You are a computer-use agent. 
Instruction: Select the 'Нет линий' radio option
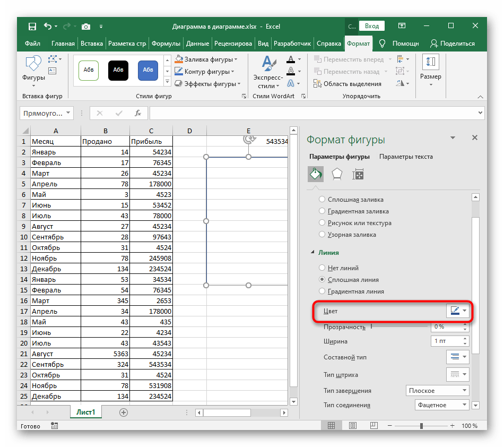pyautogui.click(x=322, y=268)
